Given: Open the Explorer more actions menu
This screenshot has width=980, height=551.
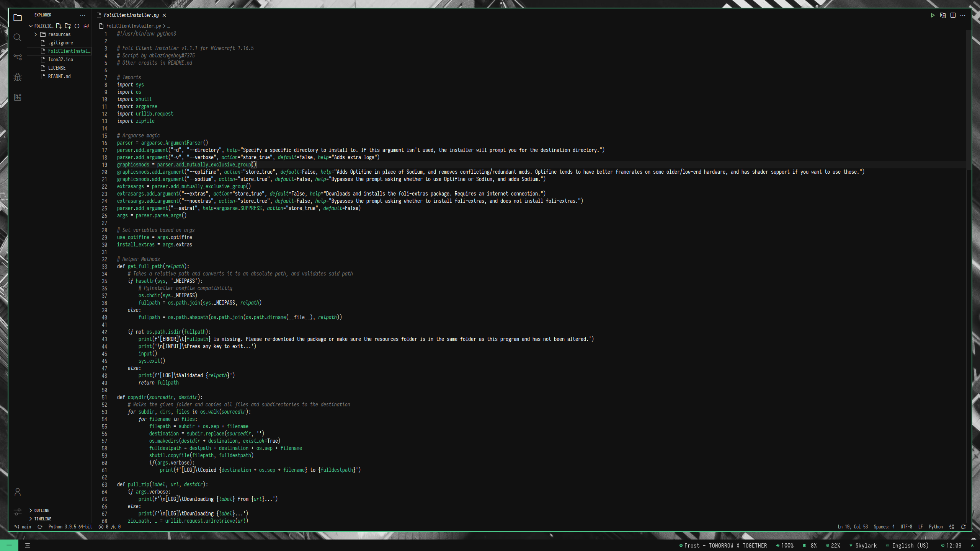Looking at the screenshot, I should tap(83, 15).
